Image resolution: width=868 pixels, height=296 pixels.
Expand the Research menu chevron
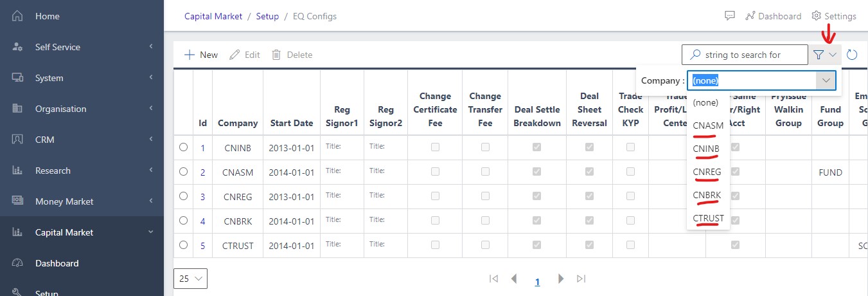click(x=150, y=171)
